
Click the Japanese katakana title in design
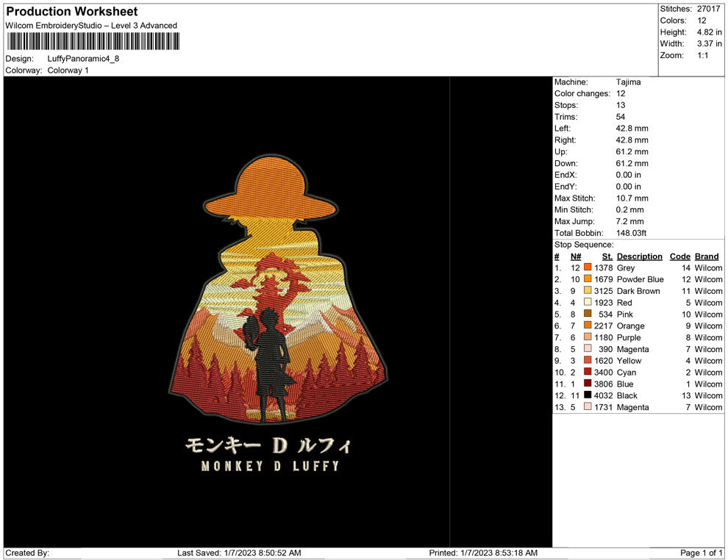point(268,445)
